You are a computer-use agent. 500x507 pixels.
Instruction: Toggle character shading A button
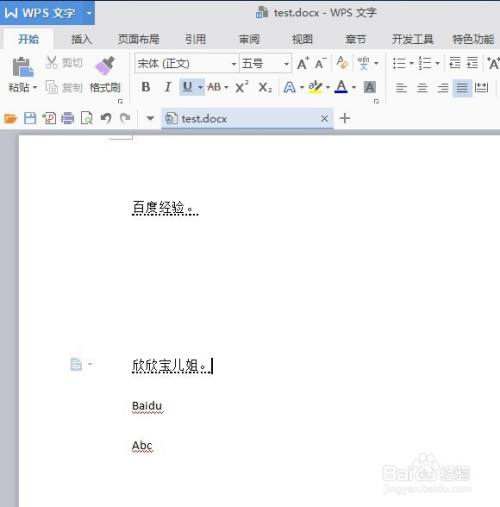click(x=370, y=87)
